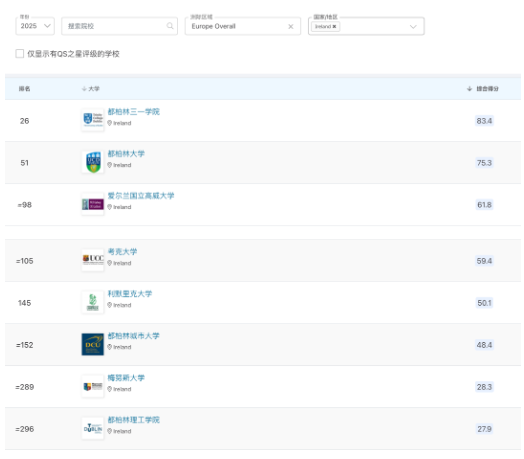The image size is (524, 459).
Task: Click rank =105 cell
Action: [24, 261]
